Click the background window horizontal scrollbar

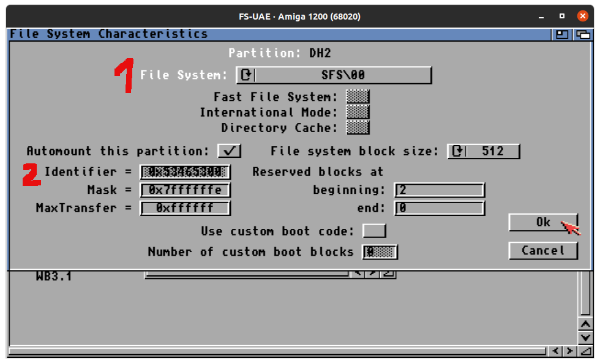277,351
